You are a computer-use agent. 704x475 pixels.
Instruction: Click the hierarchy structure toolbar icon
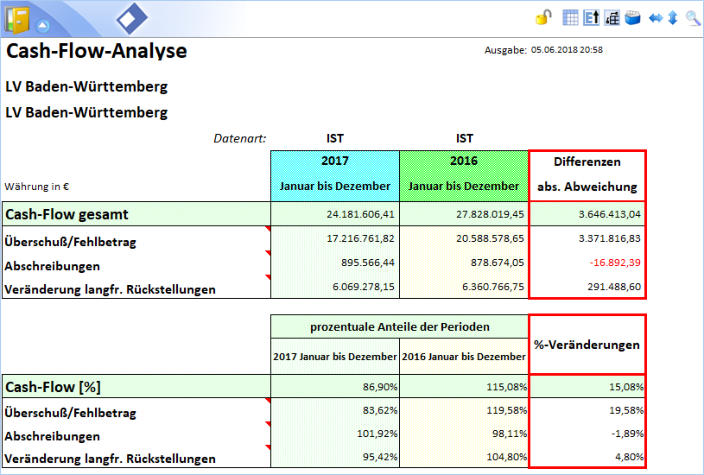click(611, 17)
